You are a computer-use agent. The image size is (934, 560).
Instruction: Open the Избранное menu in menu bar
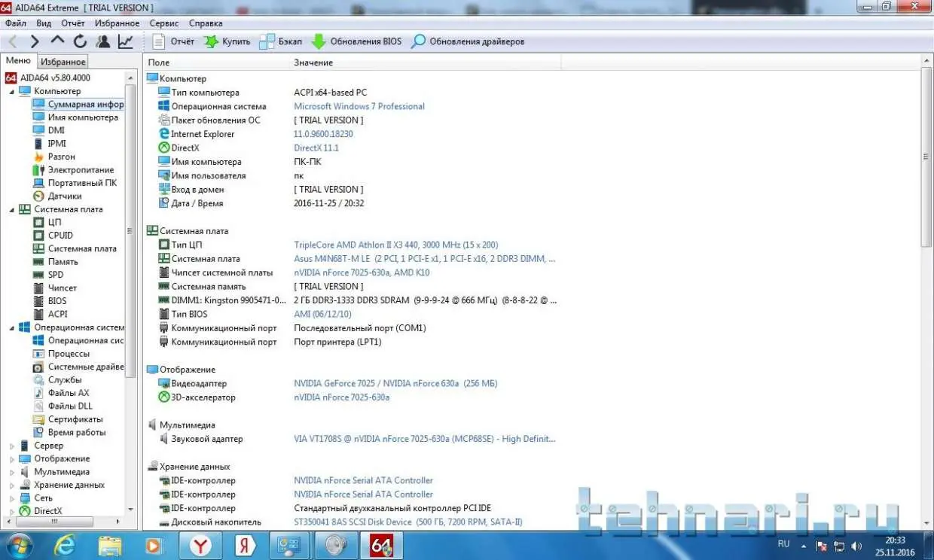click(117, 23)
